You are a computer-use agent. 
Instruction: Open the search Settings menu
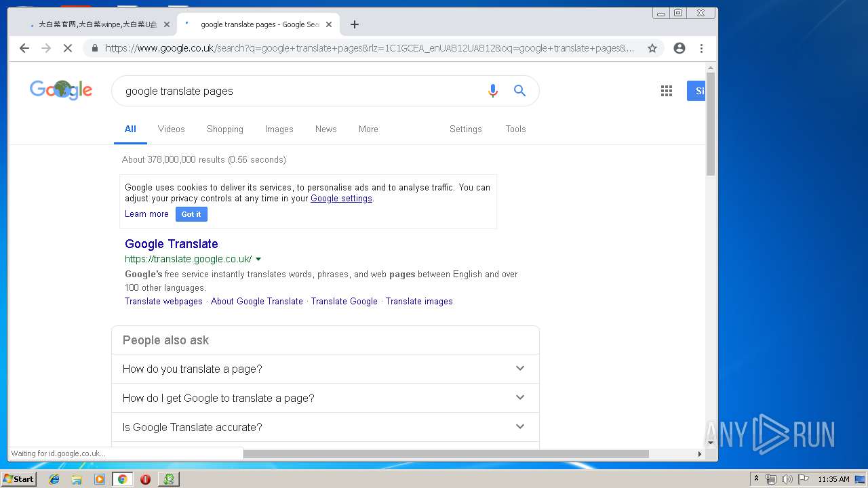466,129
